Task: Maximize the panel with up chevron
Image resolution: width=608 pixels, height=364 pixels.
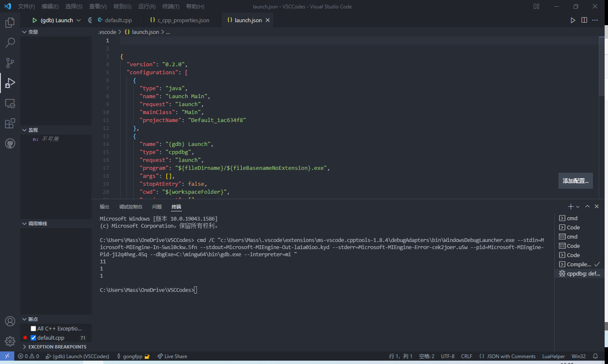Action: point(587,206)
